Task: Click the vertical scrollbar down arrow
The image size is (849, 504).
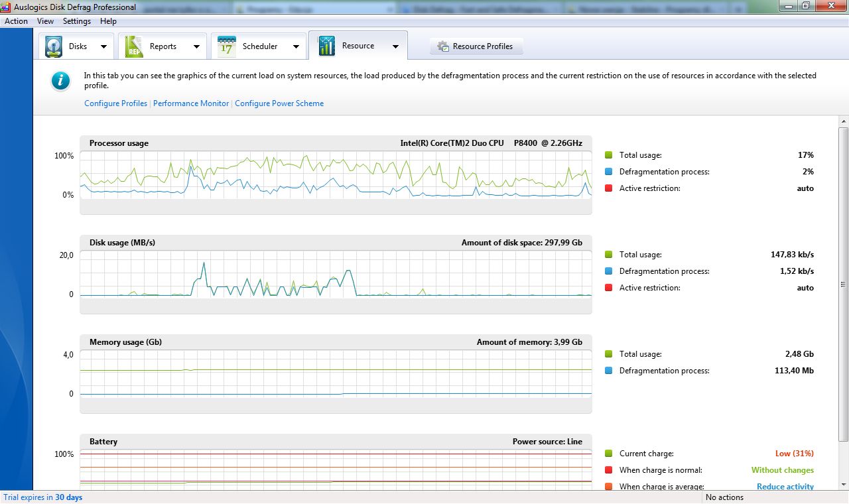Action: [843, 485]
